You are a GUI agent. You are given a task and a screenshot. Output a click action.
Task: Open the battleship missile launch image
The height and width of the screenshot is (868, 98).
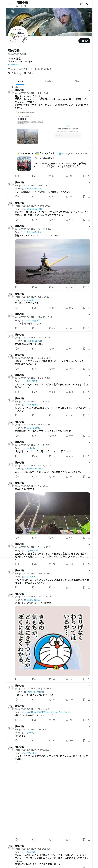52,261
